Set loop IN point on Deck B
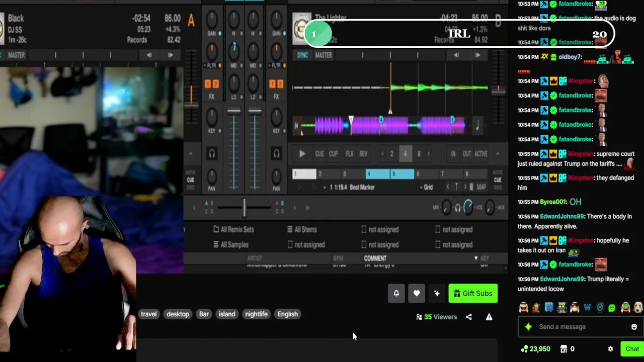 (x=453, y=154)
